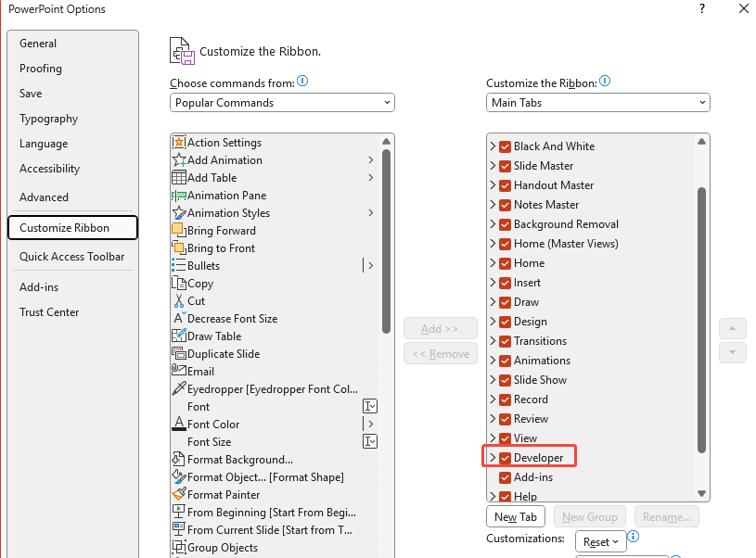The height and width of the screenshot is (558, 756).
Task: Click the Animation Pane icon
Action: pyautogui.click(x=179, y=196)
